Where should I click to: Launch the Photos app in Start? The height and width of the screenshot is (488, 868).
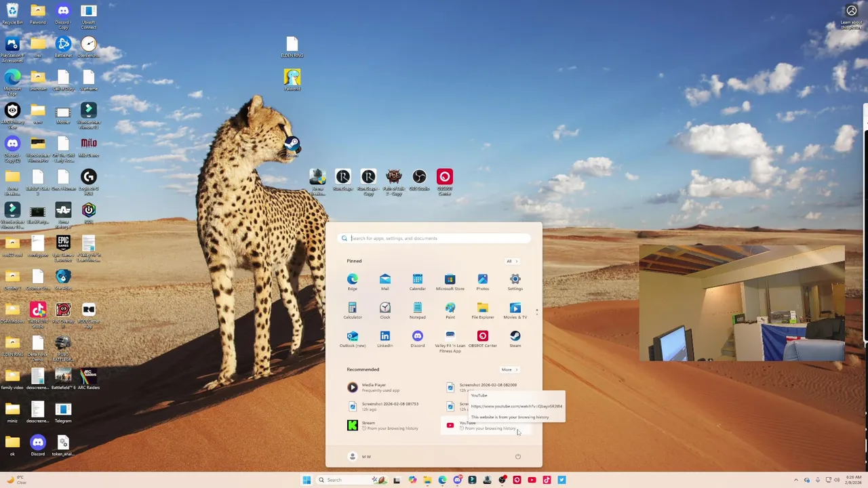[482, 282]
